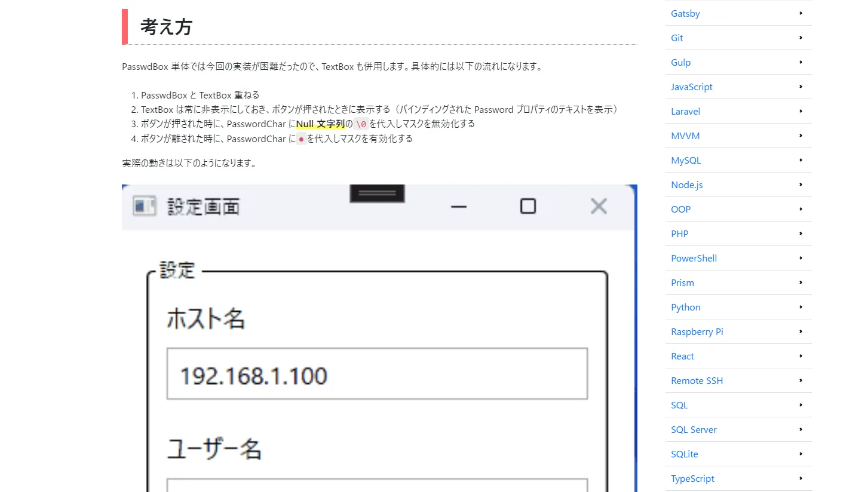Image resolution: width=868 pixels, height=492 pixels.
Task: Click the ホスト名 field showing 192.168.1.100
Action: click(377, 374)
